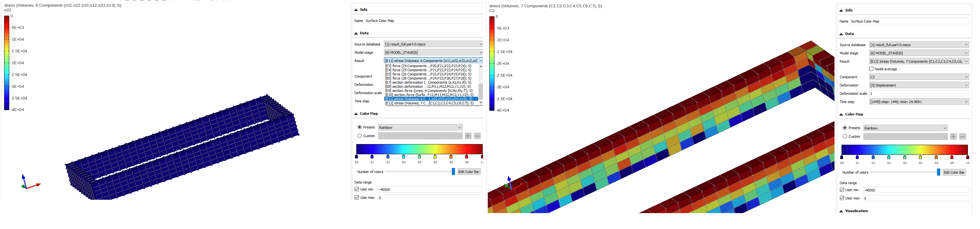Select the Presets radio button in left panel
Screen dimensions: 980x229
[x=359, y=127]
